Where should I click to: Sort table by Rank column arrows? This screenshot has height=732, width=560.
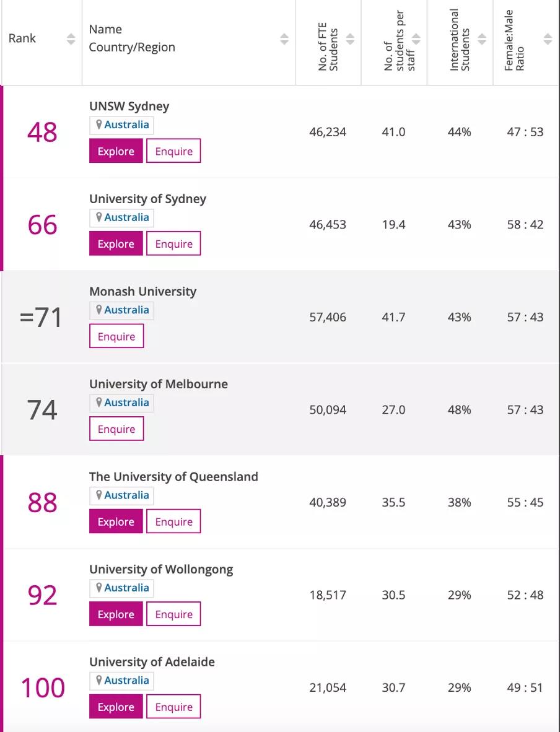(x=71, y=39)
